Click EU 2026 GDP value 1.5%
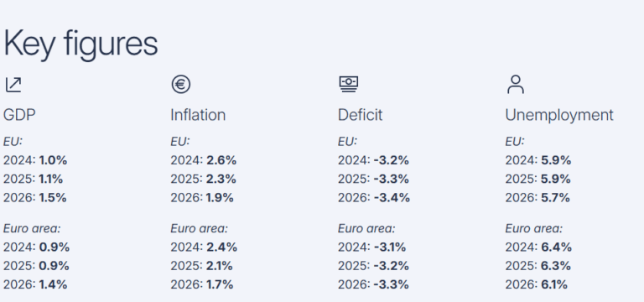Screen dimensions: 644x302 pyautogui.click(x=53, y=198)
